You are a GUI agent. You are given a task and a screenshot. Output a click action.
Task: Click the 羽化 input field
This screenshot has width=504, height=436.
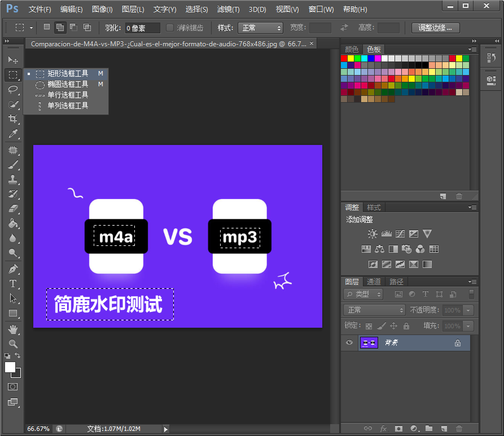(142, 28)
